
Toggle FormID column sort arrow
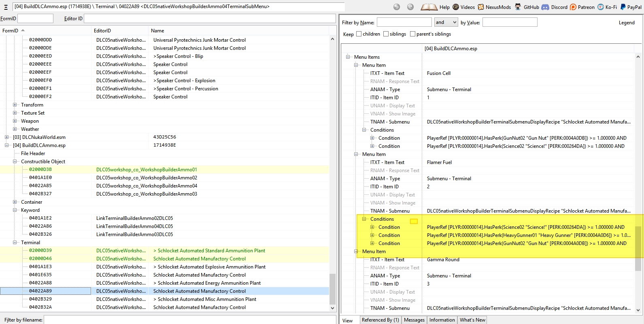23,30
